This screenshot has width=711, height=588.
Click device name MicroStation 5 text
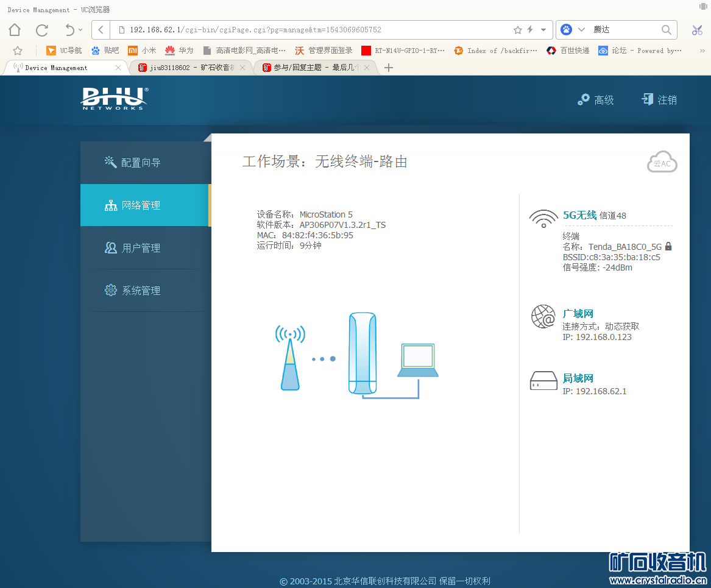[x=326, y=214]
